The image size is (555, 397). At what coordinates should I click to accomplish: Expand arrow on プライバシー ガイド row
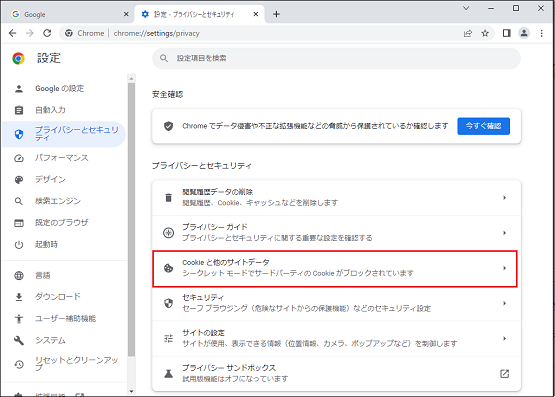click(504, 233)
